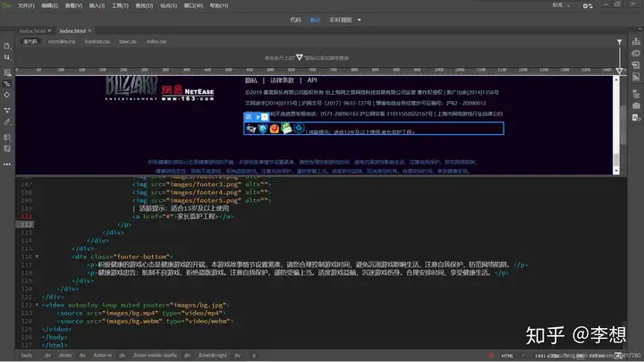Click the 隐私 link in preview

click(251, 80)
